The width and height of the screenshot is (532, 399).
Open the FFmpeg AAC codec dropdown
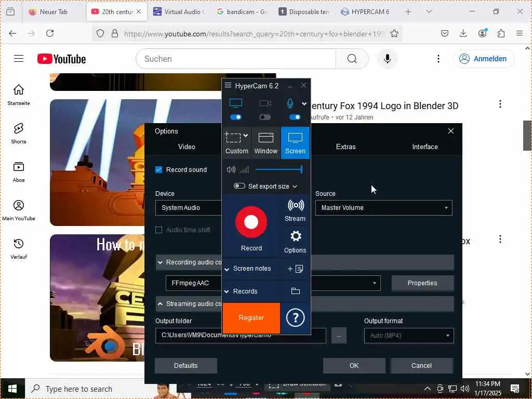click(x=374, y=283)
